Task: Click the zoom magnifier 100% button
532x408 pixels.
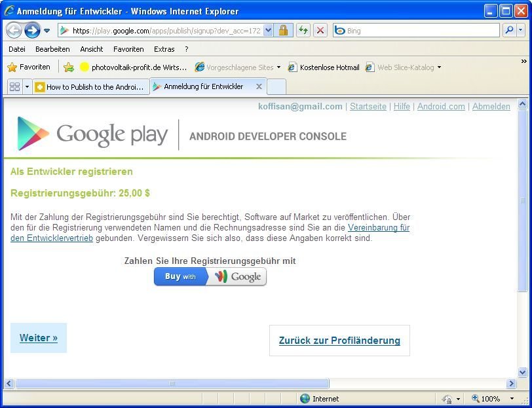Action: pos(486,399)
